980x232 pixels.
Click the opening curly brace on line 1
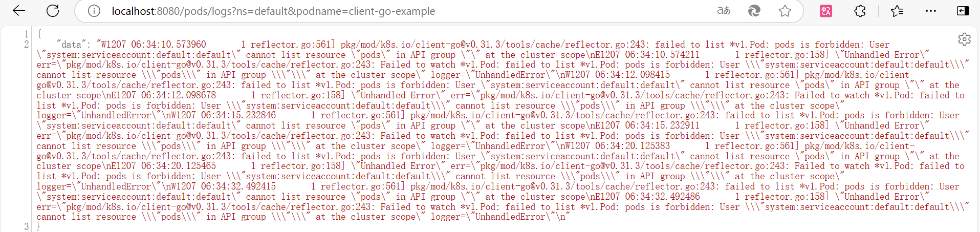(x=39, y=34)
